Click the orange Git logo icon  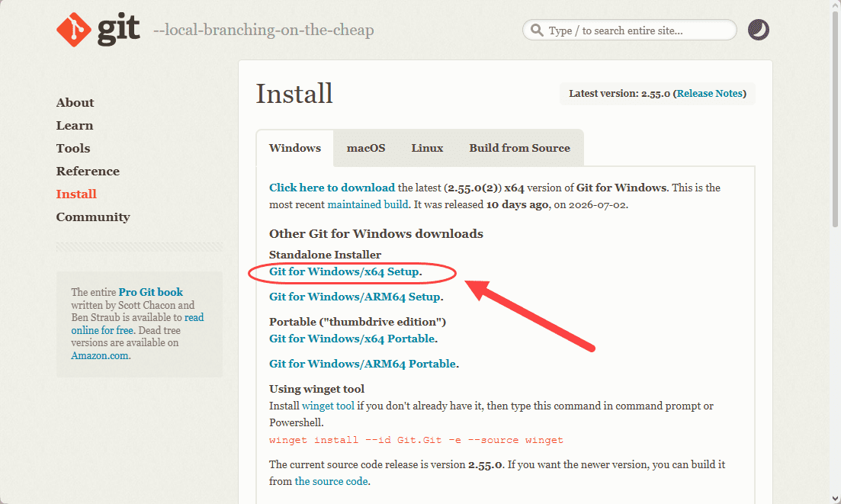(x=73, y=30)
